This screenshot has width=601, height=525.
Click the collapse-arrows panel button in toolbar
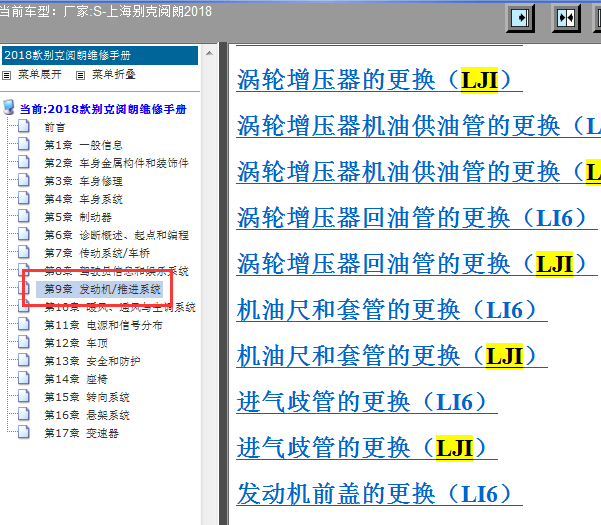566,18
